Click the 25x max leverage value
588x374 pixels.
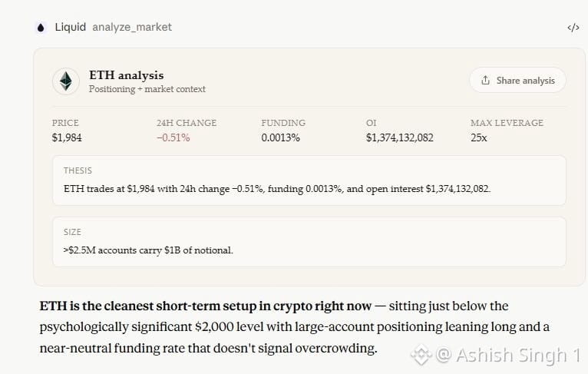479,137
